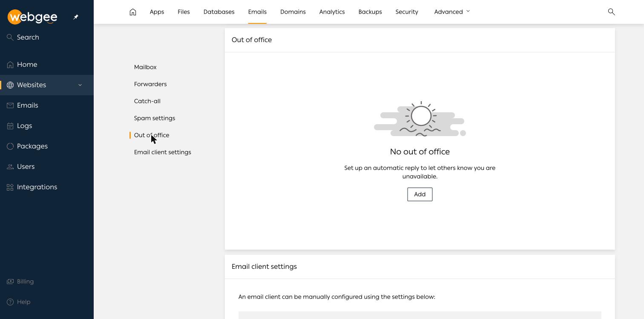The height and width of the screenshot is (319, 644).
Task: Jump to the Catch-all section
Action: pyautogui.click(x=147, y=101)
